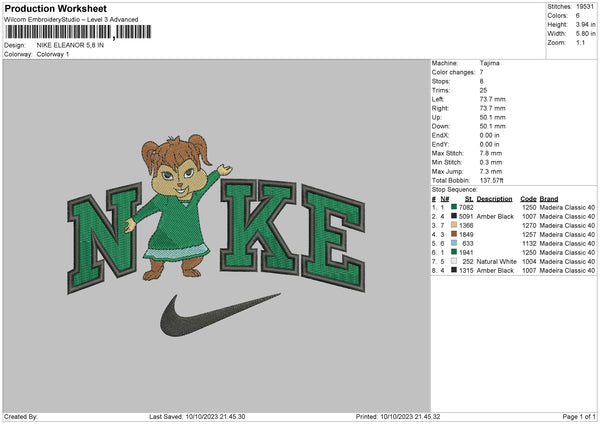Select the Wilcom EmbroideryStudio Level 3 Advanced line
600x424 pixels.
[71, 19]
